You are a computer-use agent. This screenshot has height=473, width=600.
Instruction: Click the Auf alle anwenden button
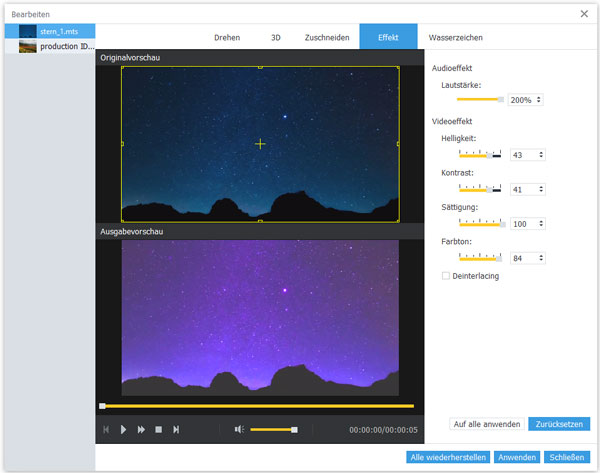click(x=487, y=424)
